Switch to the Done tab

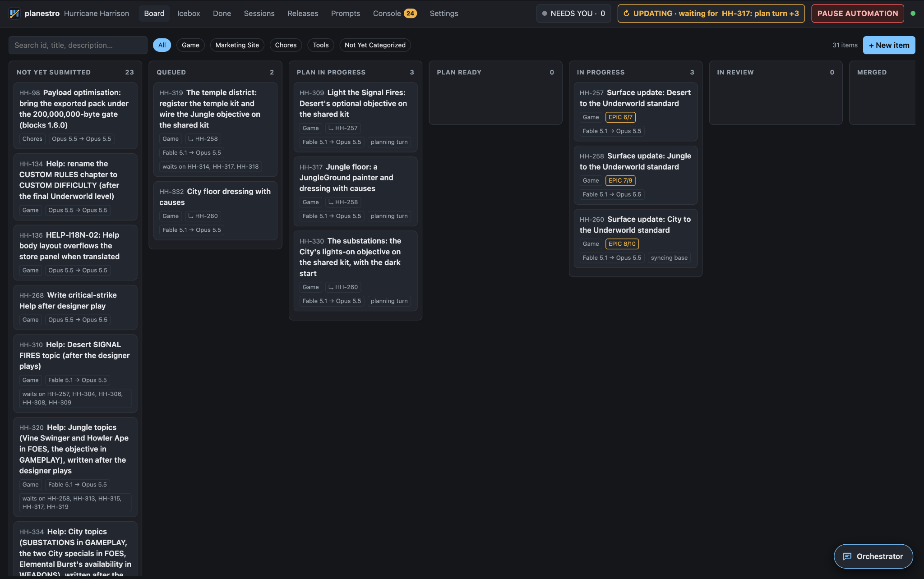tap(222, 14)
